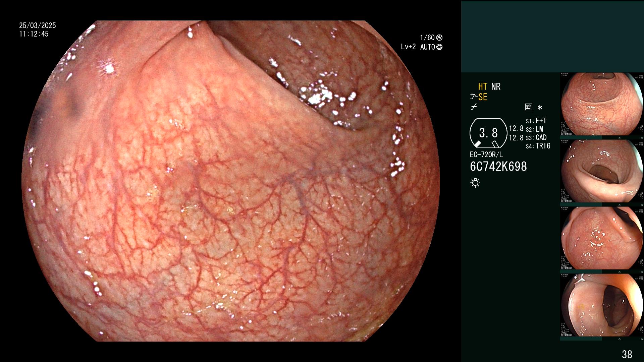Image resolution: width=644 pixels, height=362 pixels.
Task: Open the second thumbnail showing dark lumen opening
Action: pos(602,171)
